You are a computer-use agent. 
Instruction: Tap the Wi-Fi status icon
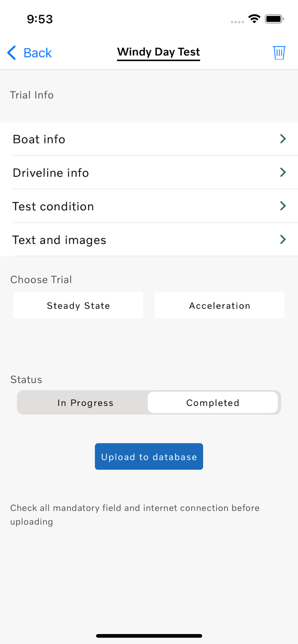(x=254, y=19)
